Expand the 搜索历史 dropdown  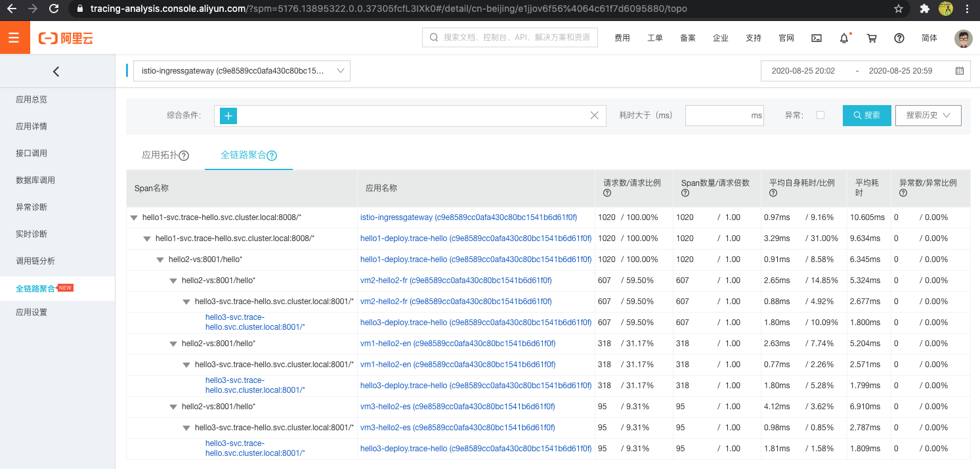927,116
